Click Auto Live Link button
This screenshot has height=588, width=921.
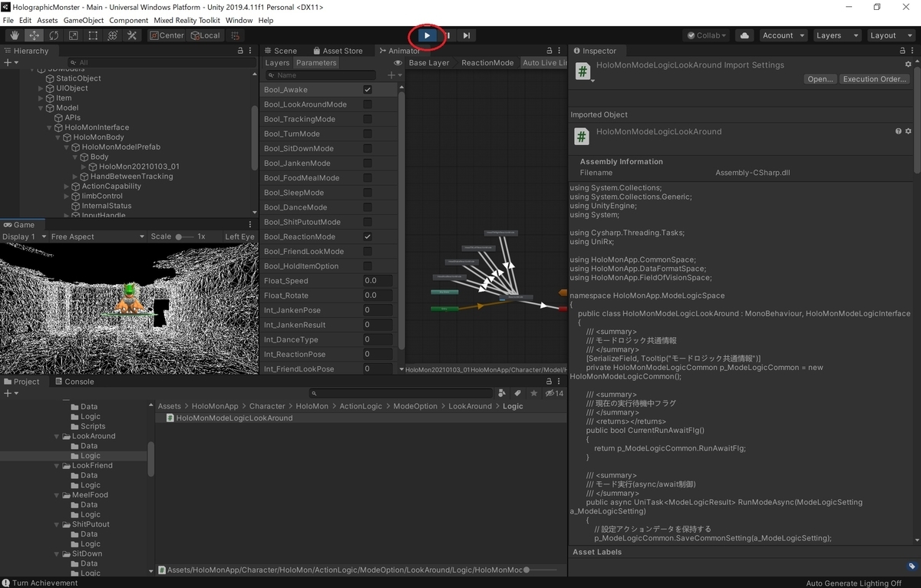[x=544, y=63]
